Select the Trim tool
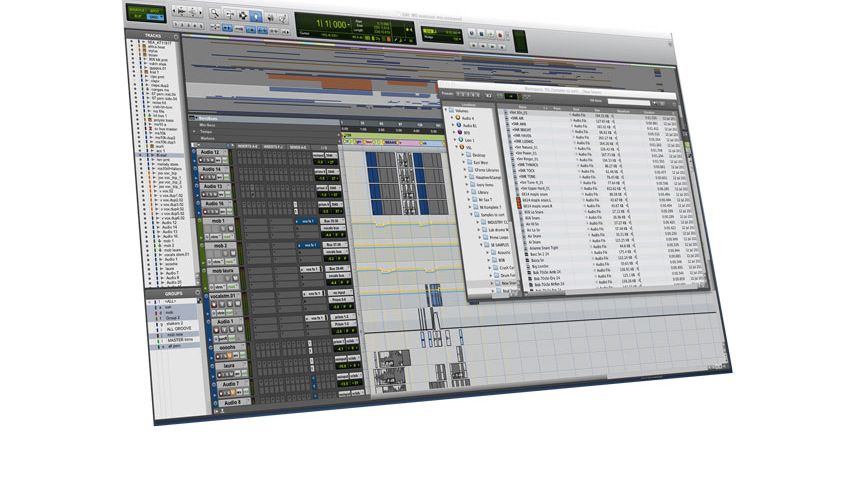The height and width of the screenshot is (478, 850). (230, 15)
